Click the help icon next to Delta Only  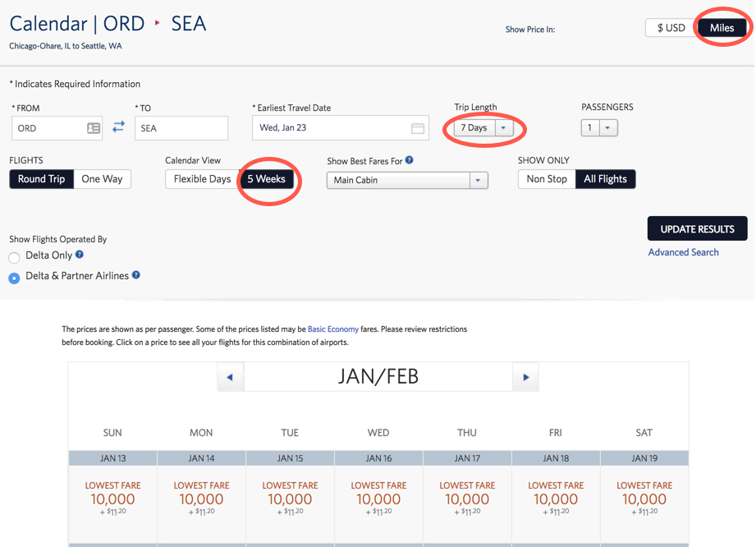80,255
